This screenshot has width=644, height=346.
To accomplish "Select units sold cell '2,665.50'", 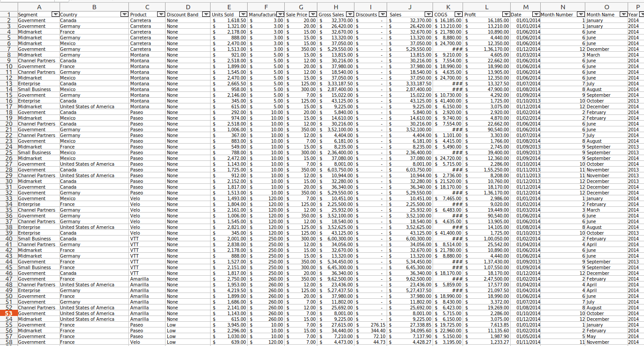I will pyautogui.click(x=229, y=84).
